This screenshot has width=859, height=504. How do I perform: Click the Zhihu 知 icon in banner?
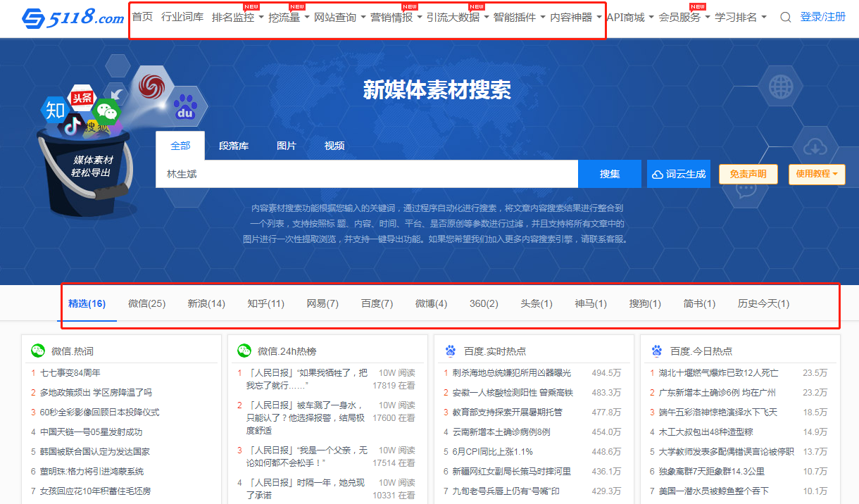coord(54,109)
